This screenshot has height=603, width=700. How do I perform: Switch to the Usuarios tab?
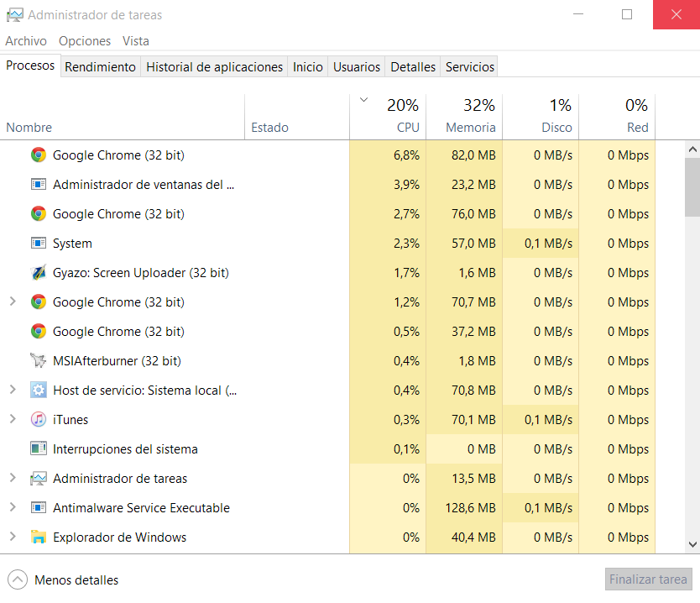click(357, 67)
